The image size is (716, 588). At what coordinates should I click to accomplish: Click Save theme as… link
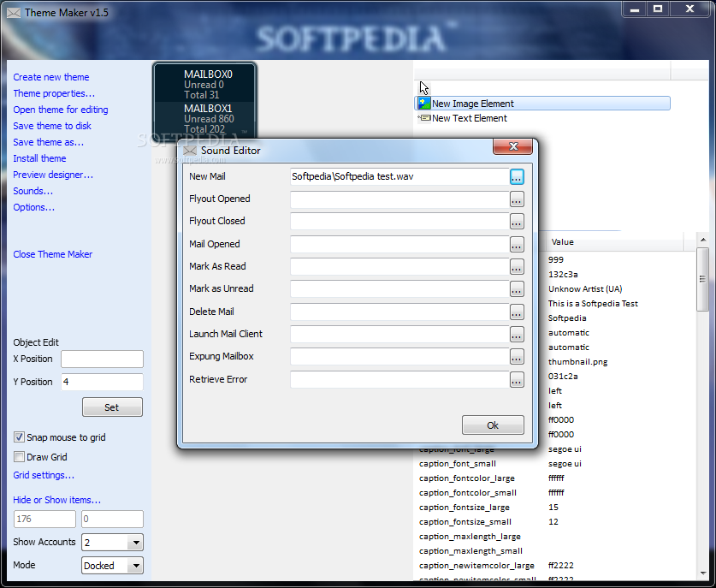49,142
